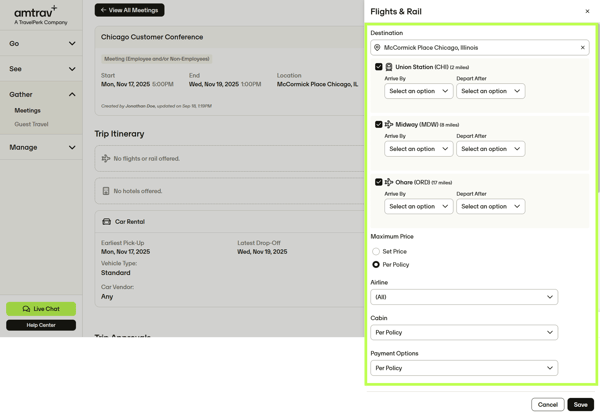Open Union Station Arrive By dropdown
The height and width of the screenshot is (416, 600).
(418, 91)
